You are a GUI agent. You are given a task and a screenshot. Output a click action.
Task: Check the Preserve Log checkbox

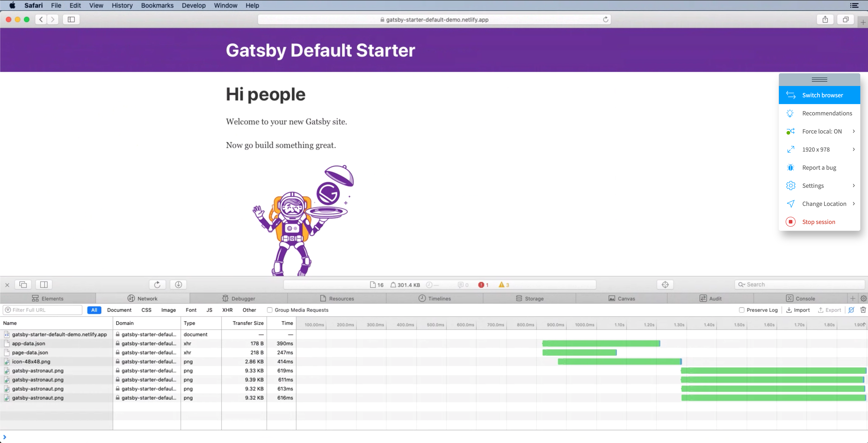[741, 310]
